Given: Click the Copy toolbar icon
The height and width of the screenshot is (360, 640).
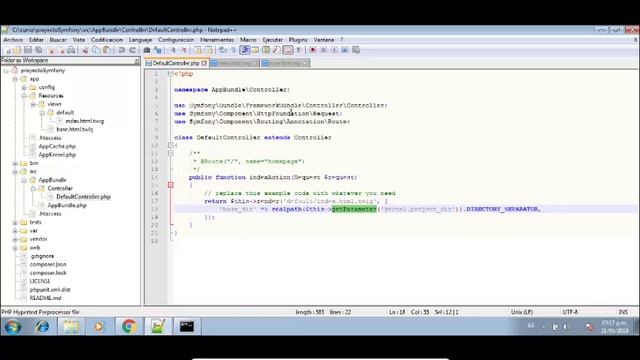Looking at the screenshot, I should click(96, 50).
